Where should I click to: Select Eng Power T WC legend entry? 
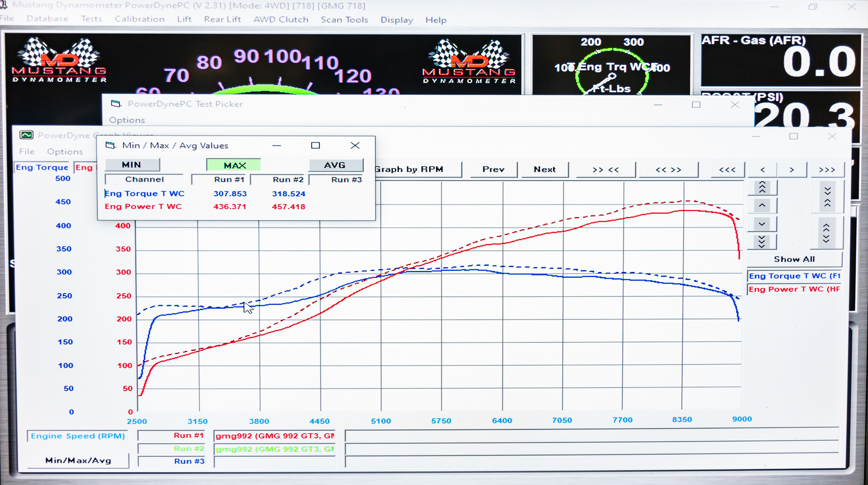(x=794, y=289)
